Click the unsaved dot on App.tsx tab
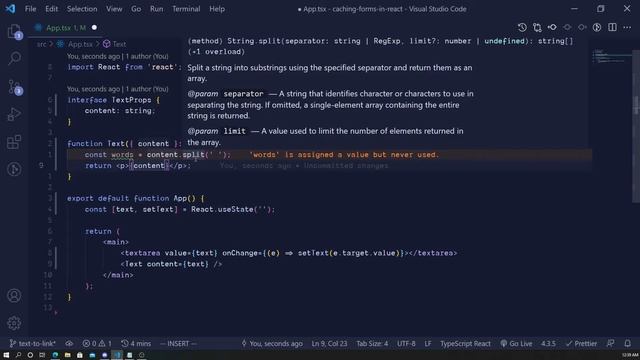The width and height of the screenshot is (640, 360). [x=94, y=28]
